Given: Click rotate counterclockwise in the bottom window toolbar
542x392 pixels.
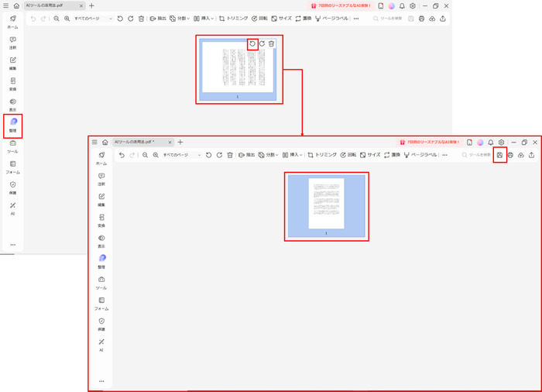Looking at the screenshot, I should pyautogui.click(x=209, y=155).
